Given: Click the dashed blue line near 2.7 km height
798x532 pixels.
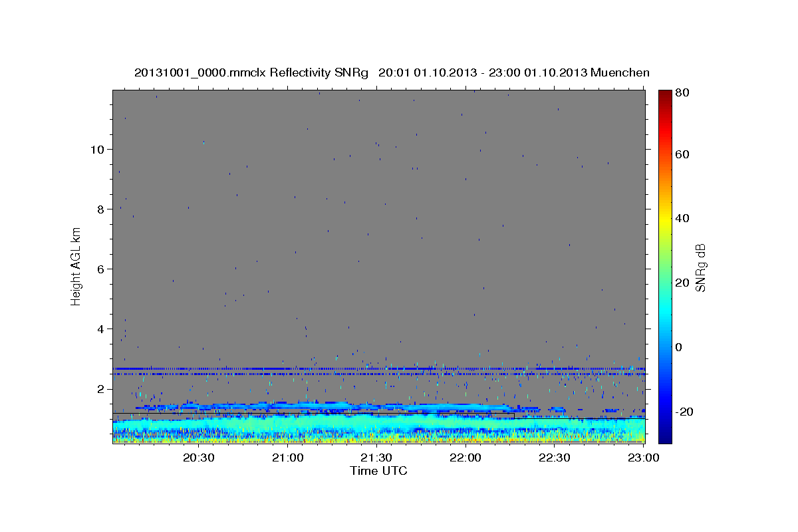Looking at the screenshot, I should [x=378, y=368].
